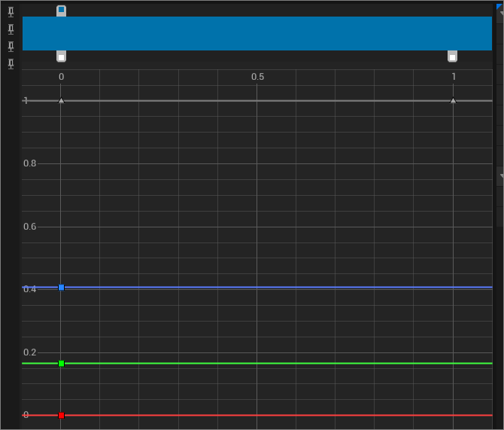
Task: Select the blue color stop above the gradient bar
Action: tap(62, 11)
